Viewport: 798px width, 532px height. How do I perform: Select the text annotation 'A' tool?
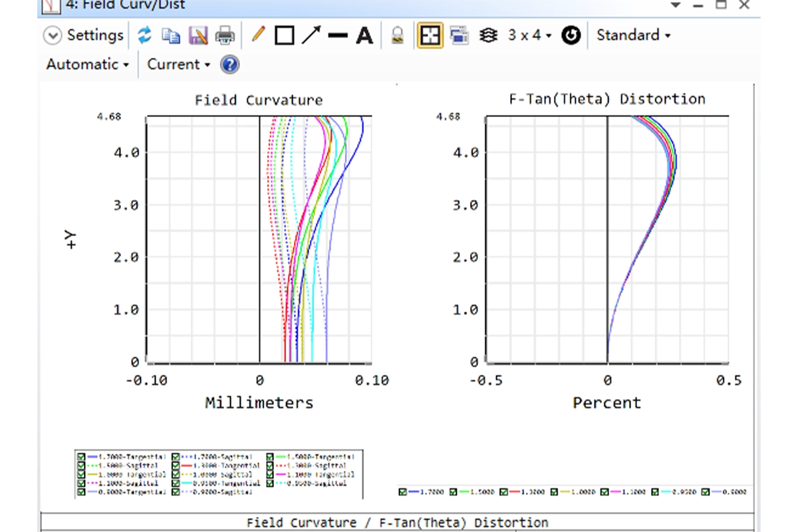(364, 35)
